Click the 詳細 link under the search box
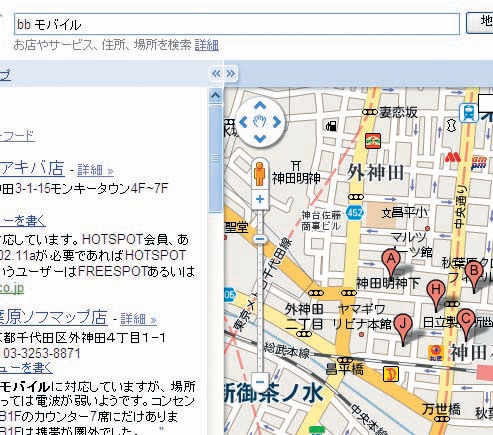493x435 pixels. [x=207, y=45]
